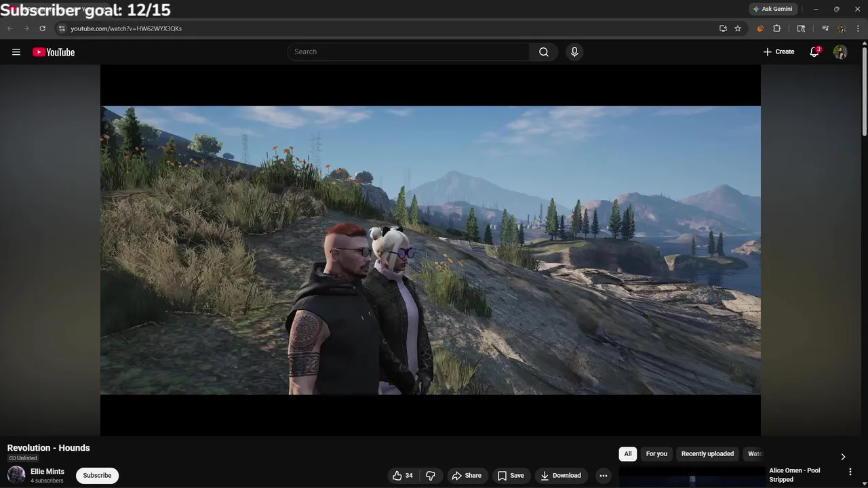
Task: Click Ask Gemini in title bar
Action: pyautogui.click(x=772, y=9)
